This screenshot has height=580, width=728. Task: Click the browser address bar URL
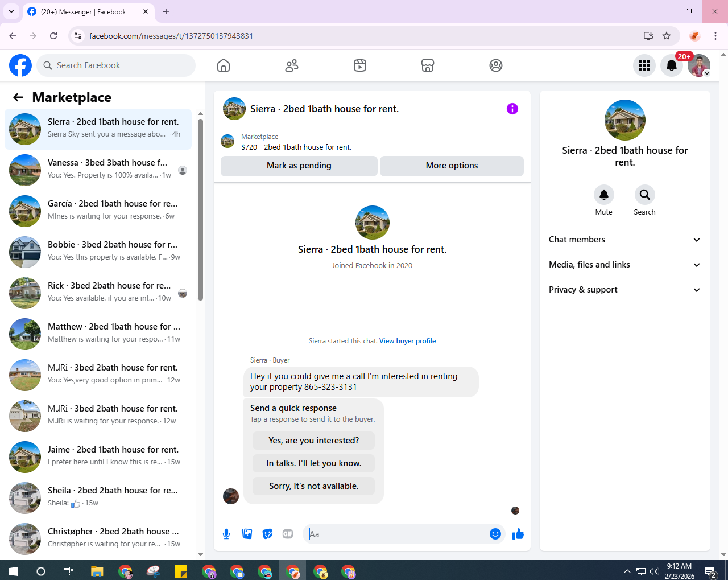(171, 36)
